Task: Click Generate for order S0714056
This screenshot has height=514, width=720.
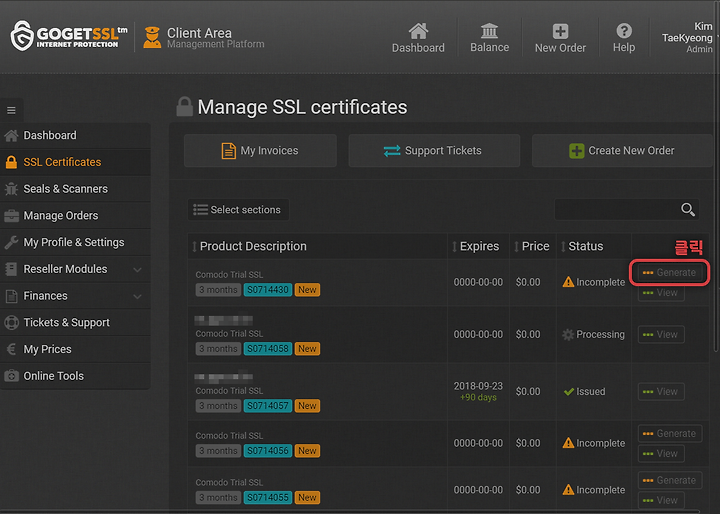Action: point(669,434)
